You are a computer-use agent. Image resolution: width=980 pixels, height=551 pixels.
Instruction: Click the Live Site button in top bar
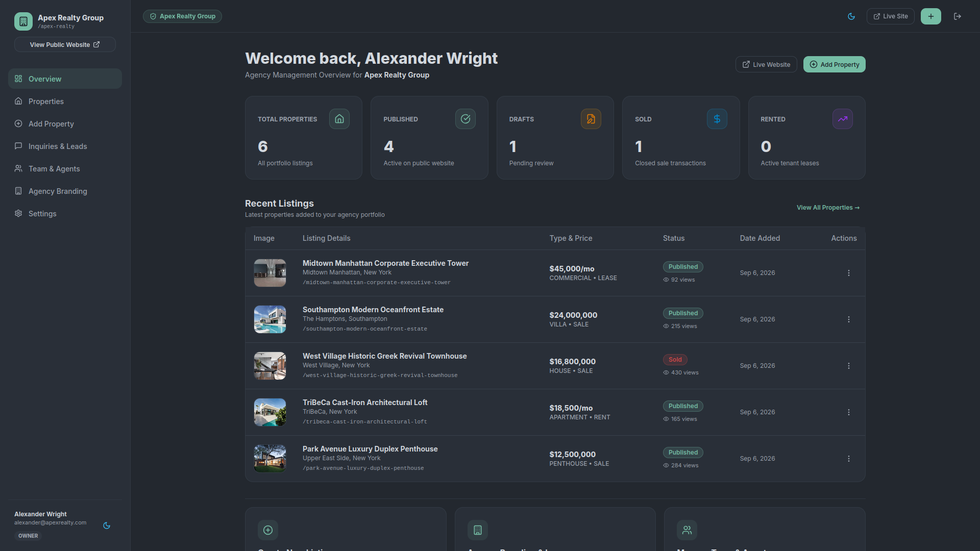point(890,16)
